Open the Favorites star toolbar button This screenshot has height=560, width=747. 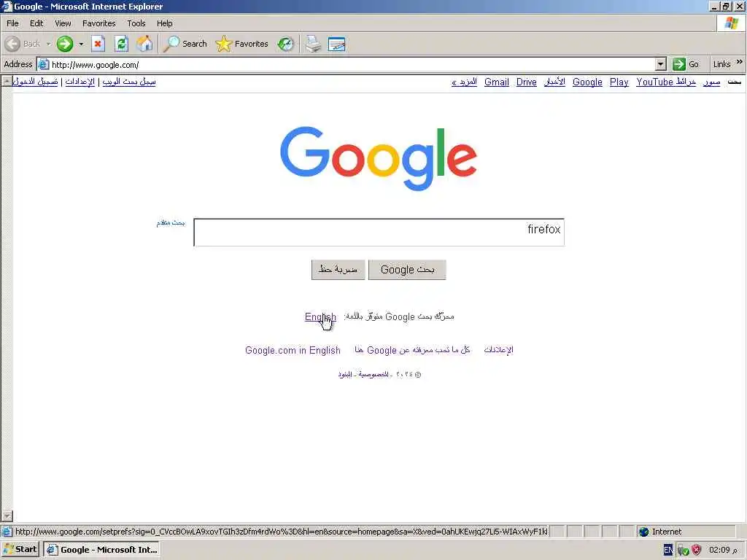(242, 44)
